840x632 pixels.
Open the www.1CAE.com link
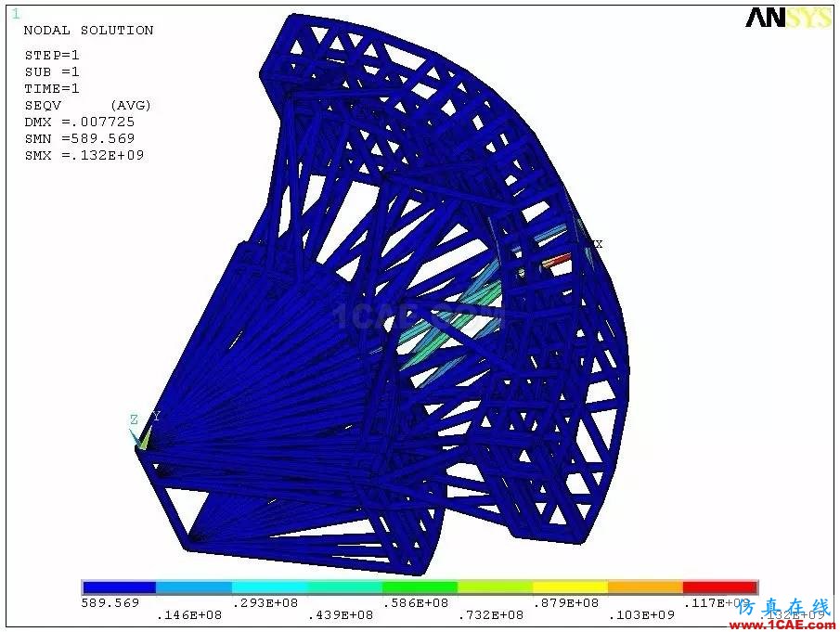coord(782,624)
